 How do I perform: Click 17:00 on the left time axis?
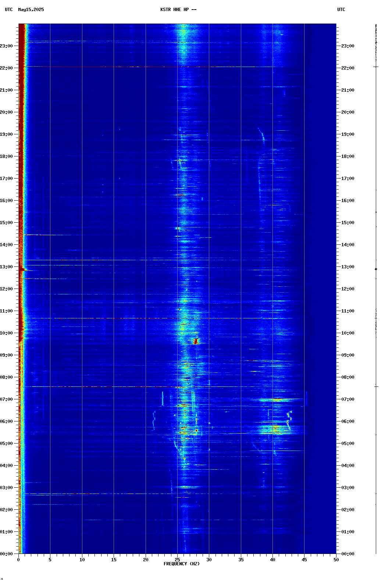point(6,179)
